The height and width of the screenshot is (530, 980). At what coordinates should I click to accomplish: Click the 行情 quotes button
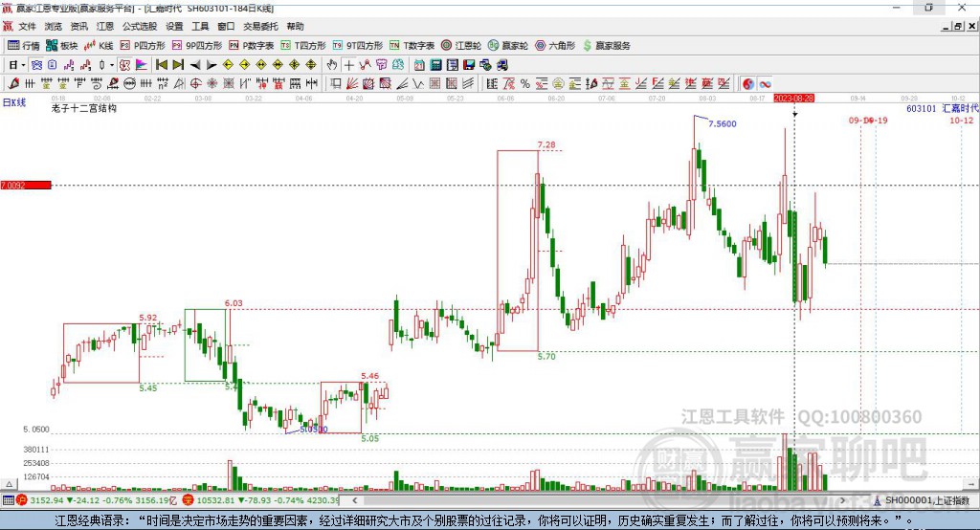[24, 46]
